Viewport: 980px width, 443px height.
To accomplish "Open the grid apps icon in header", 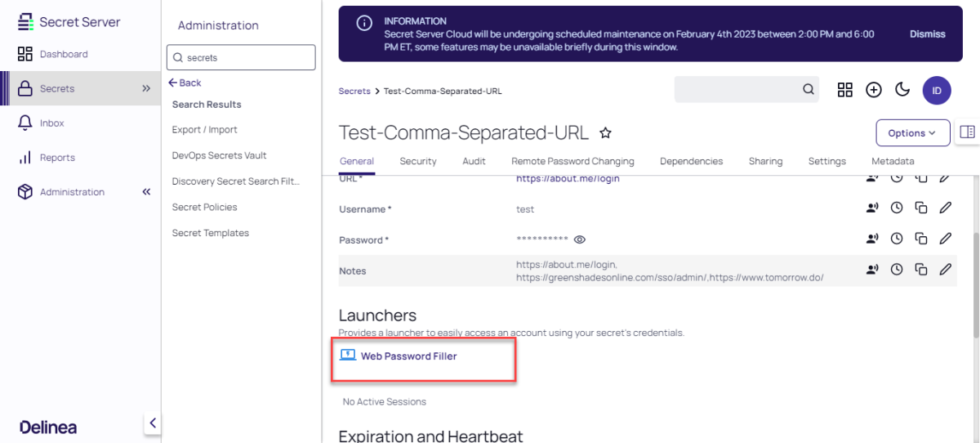I will (x=845, y=90).
